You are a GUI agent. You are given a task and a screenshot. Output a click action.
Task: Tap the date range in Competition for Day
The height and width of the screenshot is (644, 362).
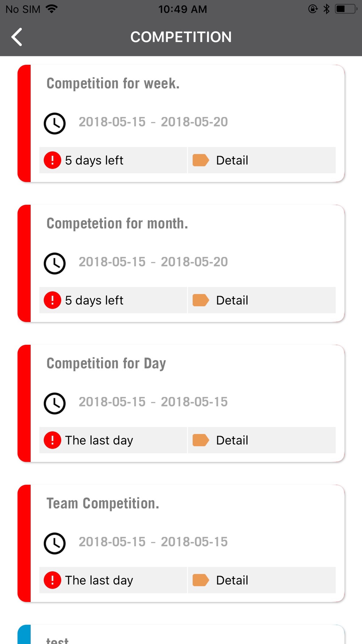[153, 402]
